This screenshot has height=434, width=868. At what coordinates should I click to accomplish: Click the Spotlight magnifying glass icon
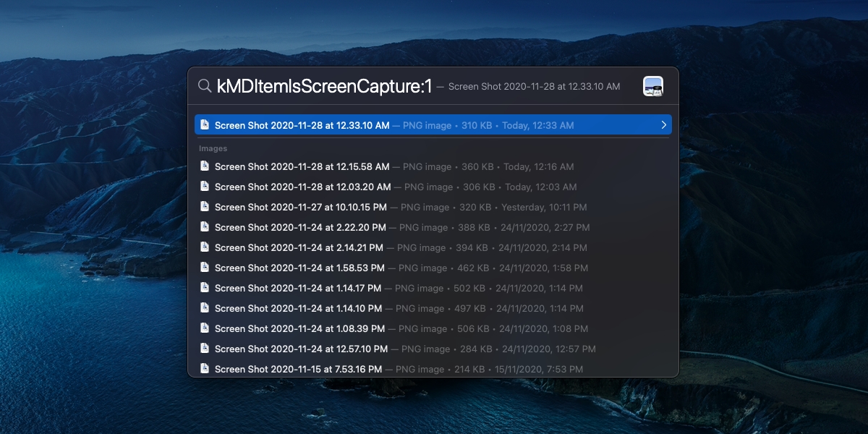point(205,86)
